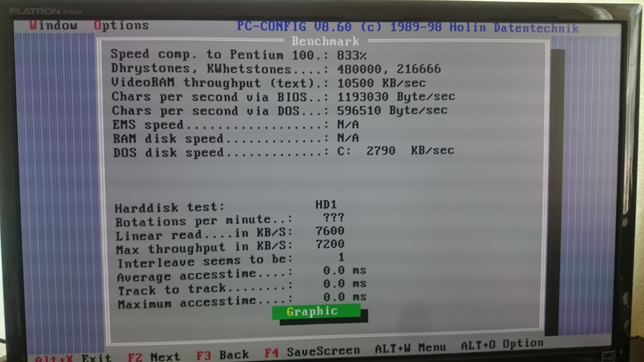
Task: Click Chars per second via DOS value 596510
Action: (x=359, y=111)
